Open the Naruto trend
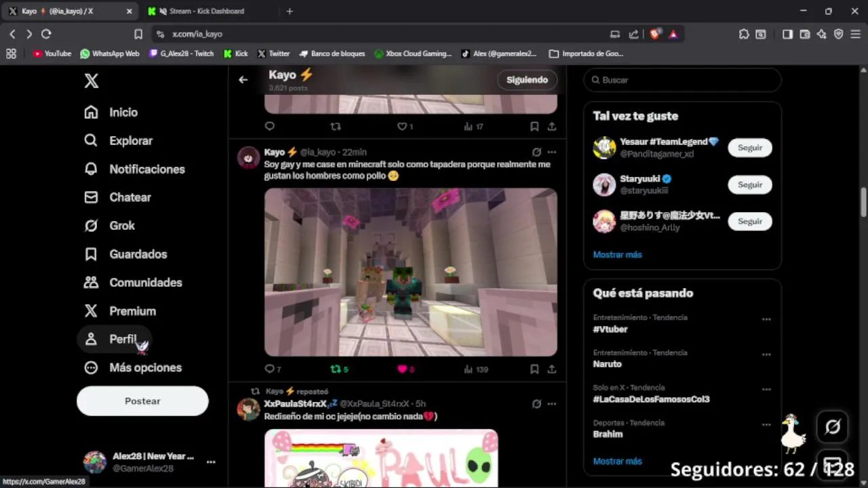 (607, 364)
